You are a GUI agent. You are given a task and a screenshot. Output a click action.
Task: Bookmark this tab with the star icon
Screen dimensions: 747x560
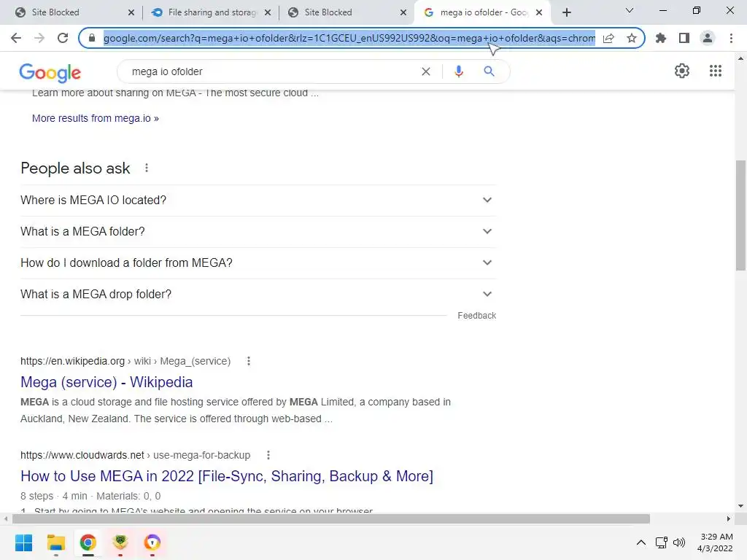[632, 38]
